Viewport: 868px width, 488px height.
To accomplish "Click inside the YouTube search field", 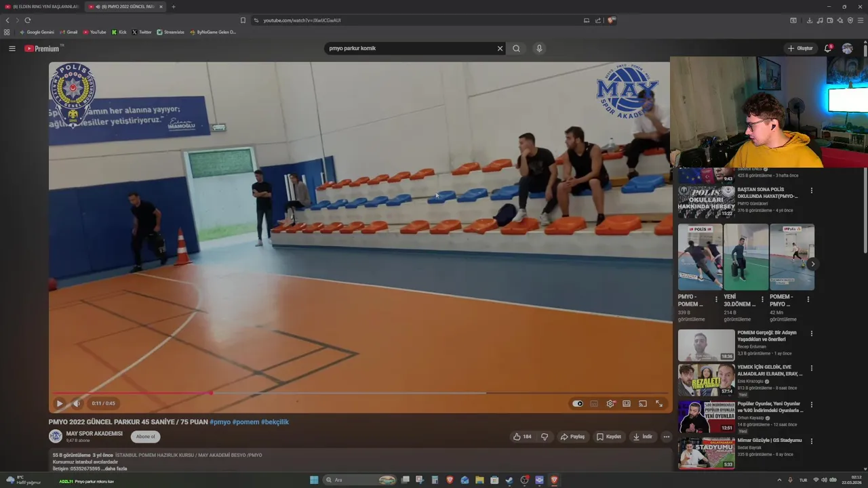I will (410, 48).
